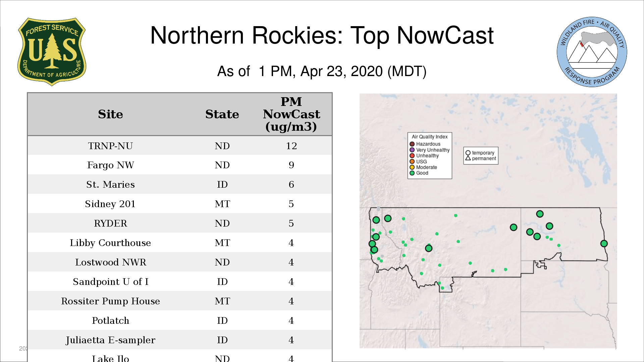Image resolution: width=644 pixels, height=362 pixels.
Task: Select the TRNP-NU table row
Action: (x=110, y=146)
